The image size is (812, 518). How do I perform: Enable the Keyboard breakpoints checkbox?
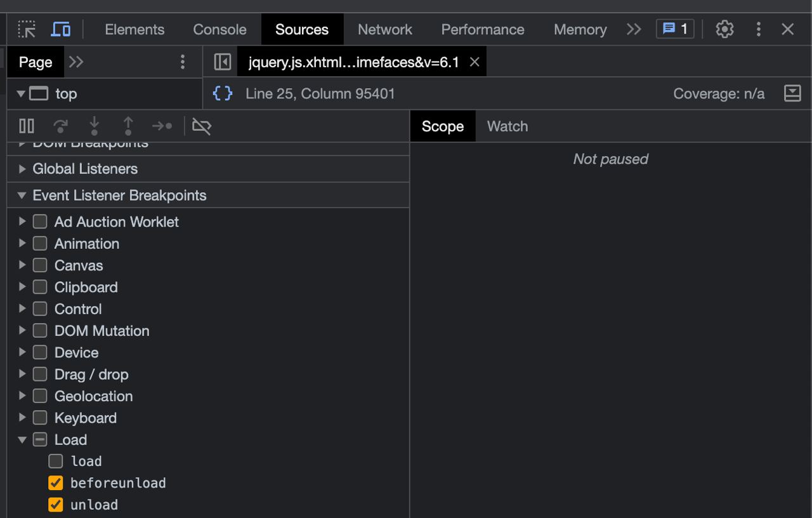coord(40,417)
